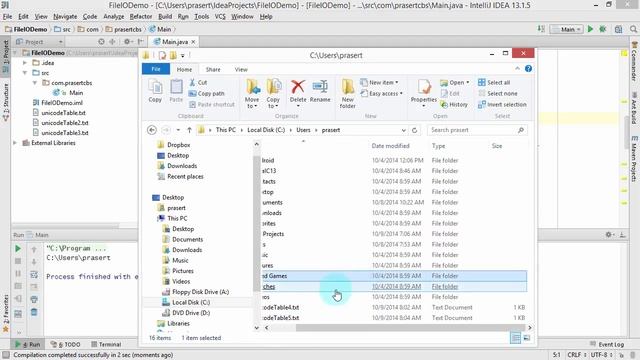
Task: Open the Event Log
Action: pyautogui.click(x=607, y=344)
